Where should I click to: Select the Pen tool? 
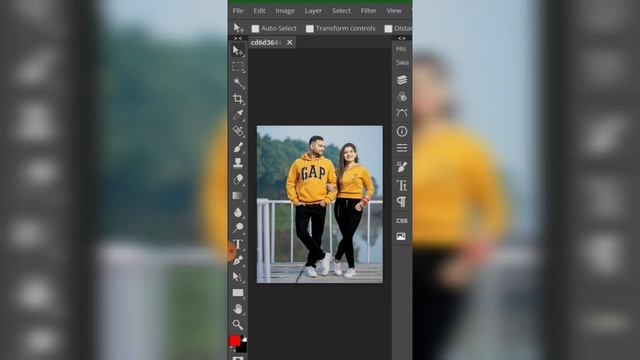coord(238,260)
